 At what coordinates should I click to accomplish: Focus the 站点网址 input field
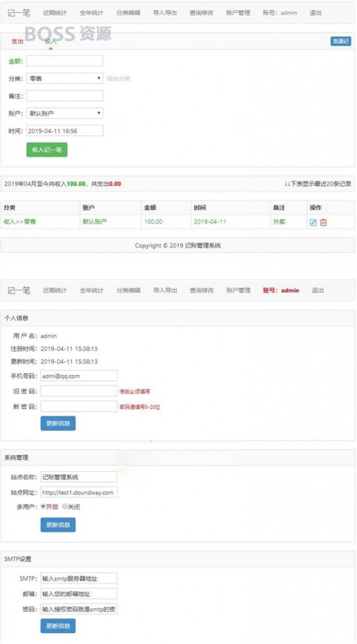point(79,492)
